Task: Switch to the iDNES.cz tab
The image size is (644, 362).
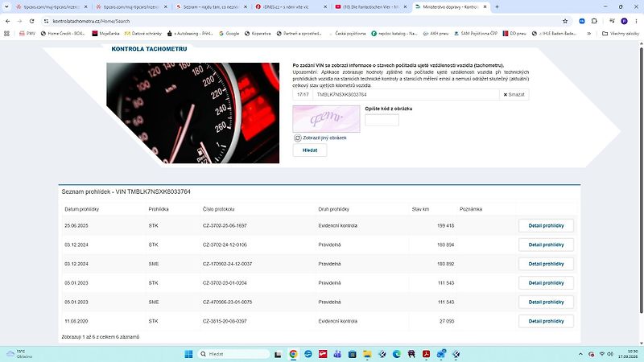Action: tap(287, 6)
